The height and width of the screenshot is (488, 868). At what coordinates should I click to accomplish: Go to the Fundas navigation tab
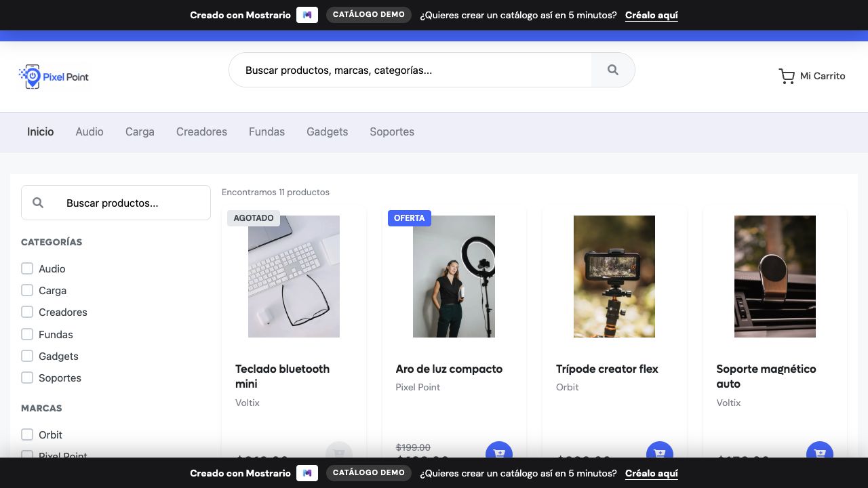(267, 131)
